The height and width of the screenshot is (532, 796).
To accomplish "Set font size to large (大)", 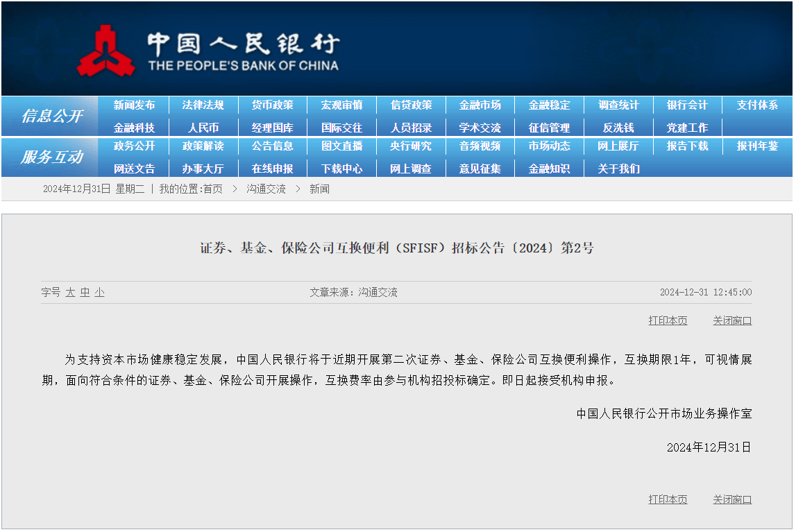I will coord(70,293).
